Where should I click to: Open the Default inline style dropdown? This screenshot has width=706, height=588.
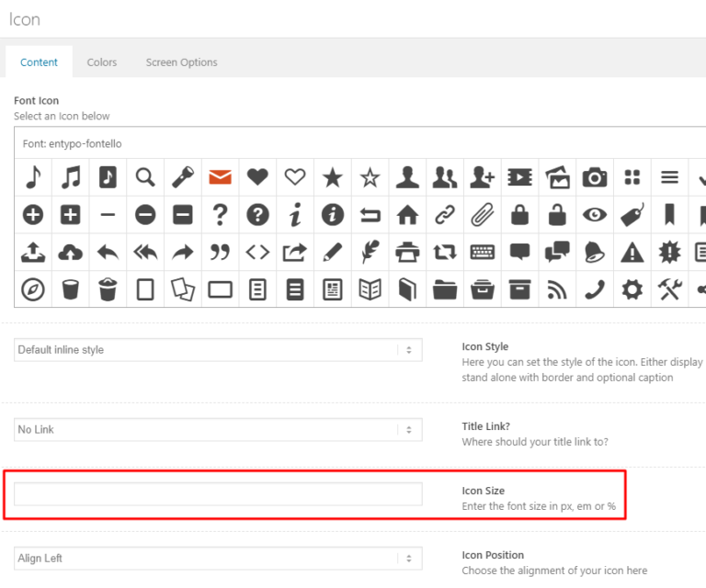(x=218, y=350)
